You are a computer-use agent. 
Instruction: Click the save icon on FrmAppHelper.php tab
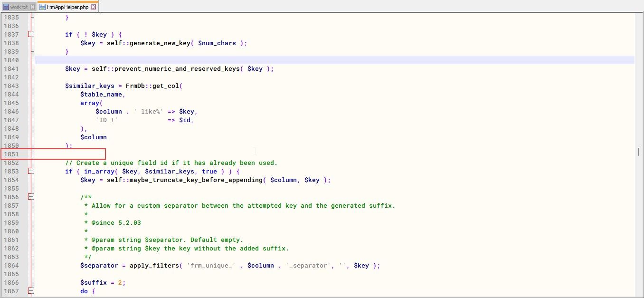(x=43, y=7)
